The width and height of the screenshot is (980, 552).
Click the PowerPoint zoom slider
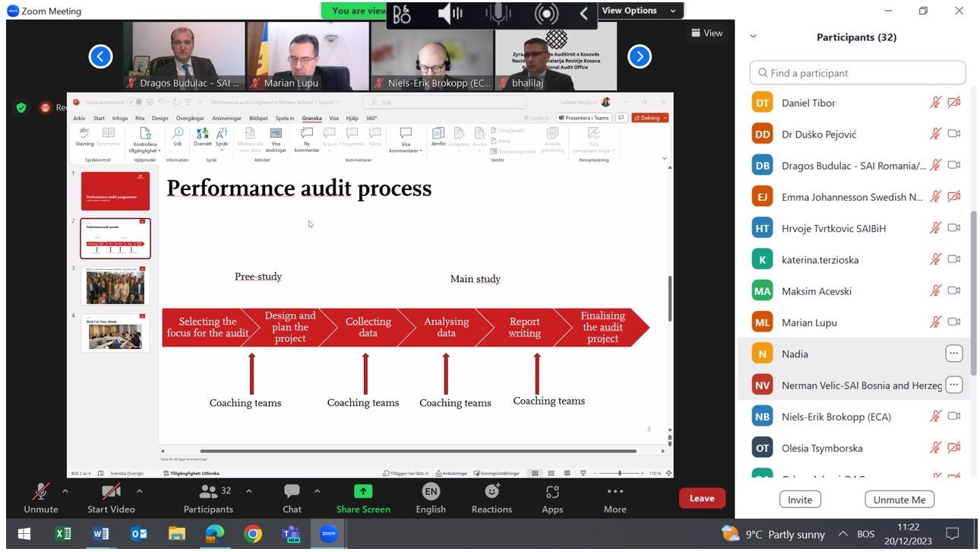pos(619,473)
